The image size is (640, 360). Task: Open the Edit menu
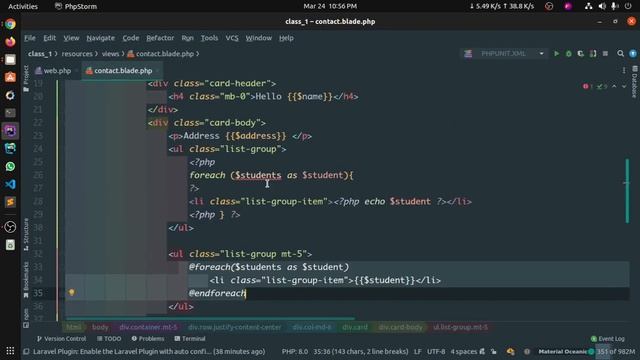[49, 38]
